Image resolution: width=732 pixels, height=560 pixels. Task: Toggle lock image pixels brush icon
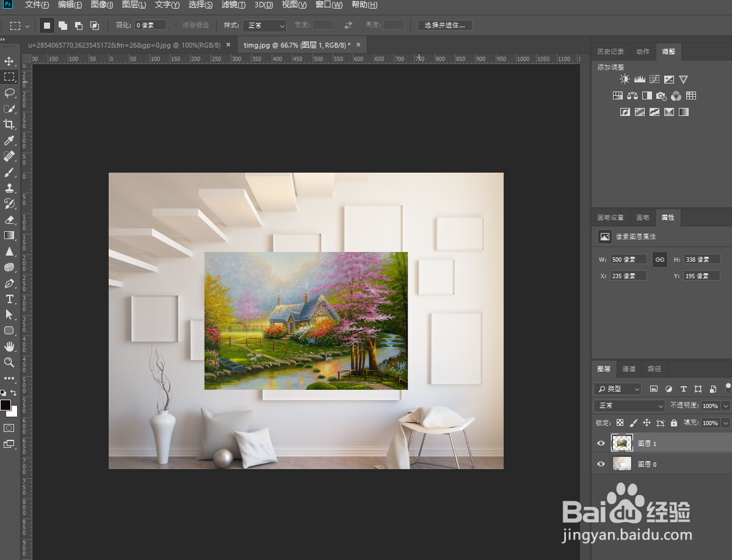pyautogui.click(x=634, y=423)
